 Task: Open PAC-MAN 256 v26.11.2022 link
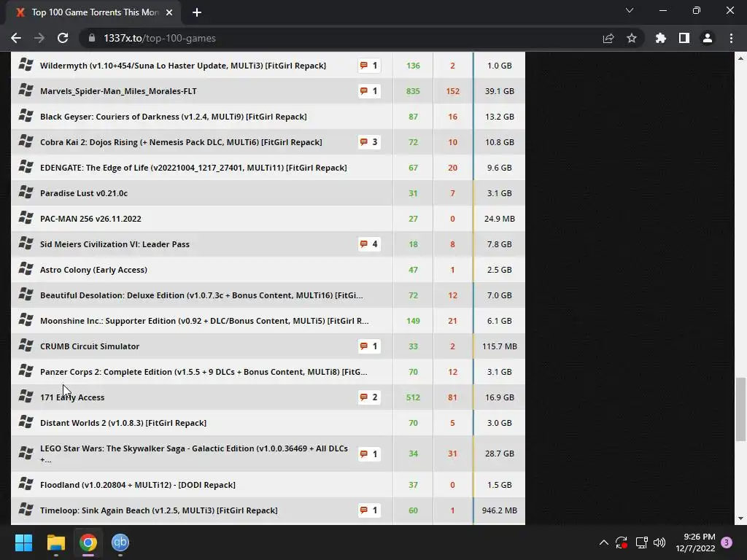tap(90, 219)
